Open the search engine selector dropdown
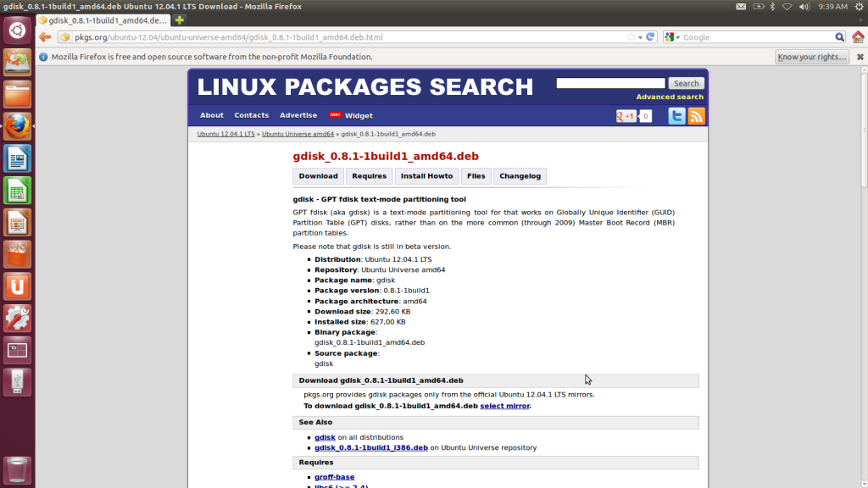868x488 pixels. pyautogui.click(x=672, y=37)
